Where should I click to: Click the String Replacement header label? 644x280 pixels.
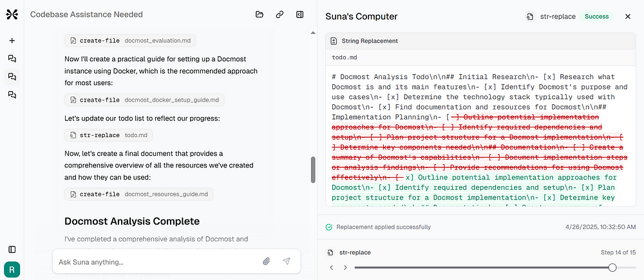(x=370, y=41)
